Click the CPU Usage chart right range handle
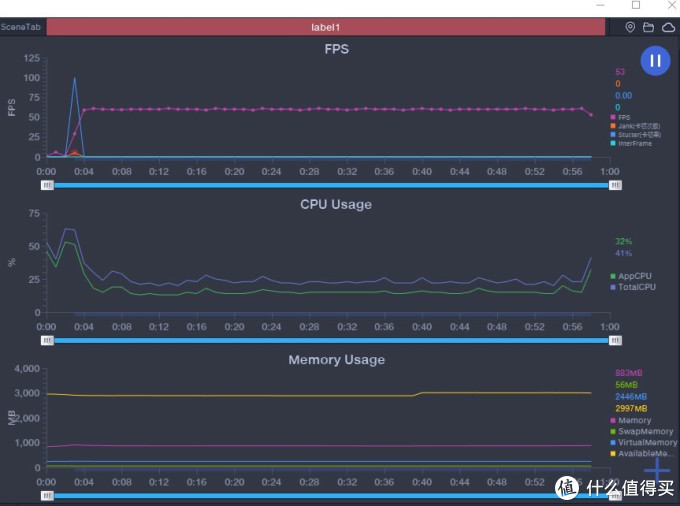 [x=615, y=340]
